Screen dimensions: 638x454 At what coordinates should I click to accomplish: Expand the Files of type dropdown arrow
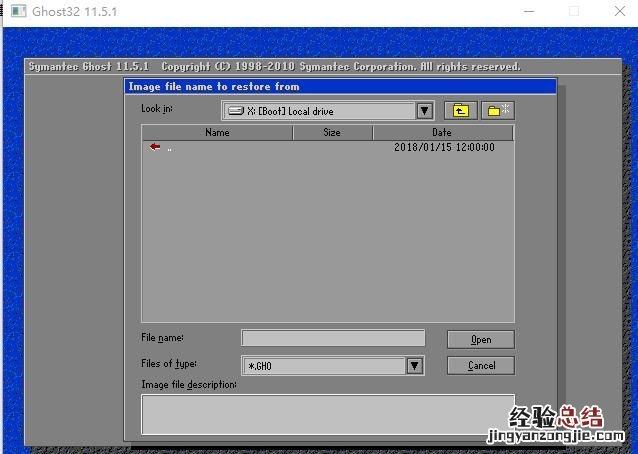tap(415, 365)
